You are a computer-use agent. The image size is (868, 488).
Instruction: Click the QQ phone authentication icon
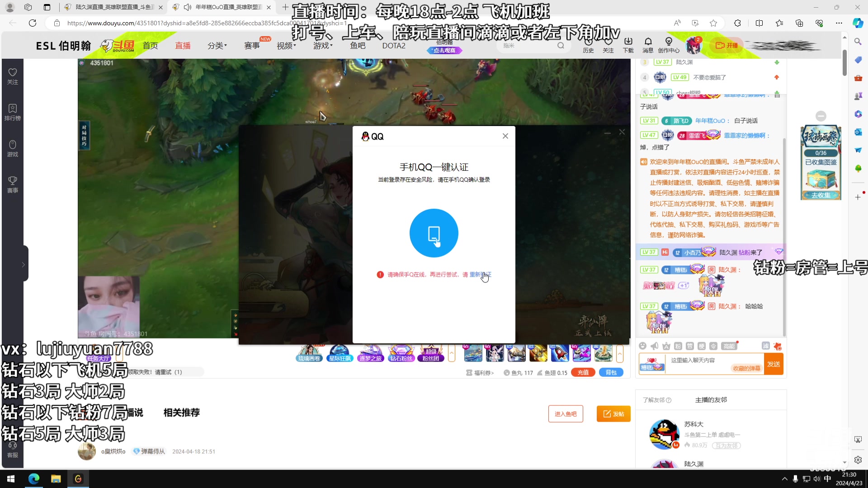(434, 233)
